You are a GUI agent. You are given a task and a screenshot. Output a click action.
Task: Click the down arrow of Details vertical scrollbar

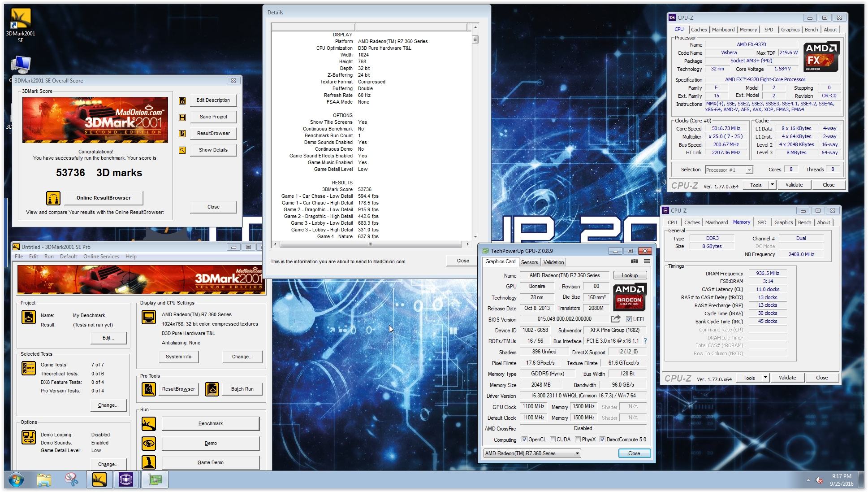[x=475, y=237]
